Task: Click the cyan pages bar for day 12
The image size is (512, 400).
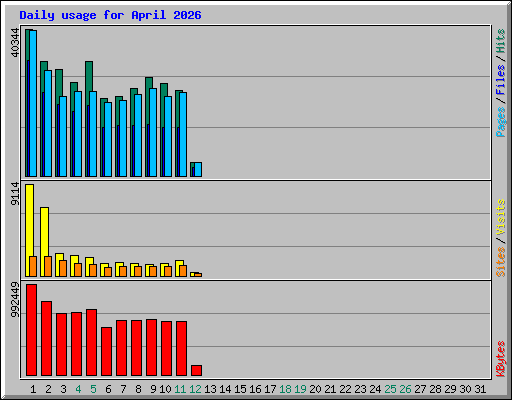Action: click(x=198, y=170)
